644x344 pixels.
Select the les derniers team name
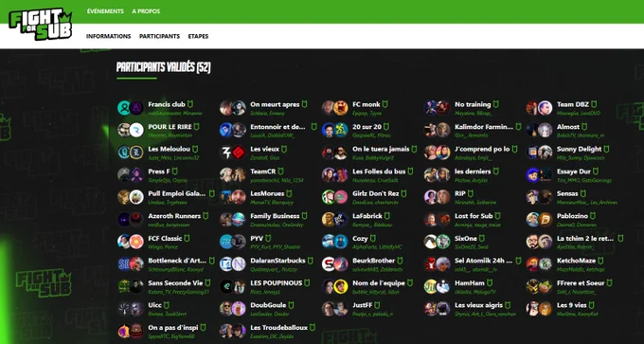[x=473, y=172]
